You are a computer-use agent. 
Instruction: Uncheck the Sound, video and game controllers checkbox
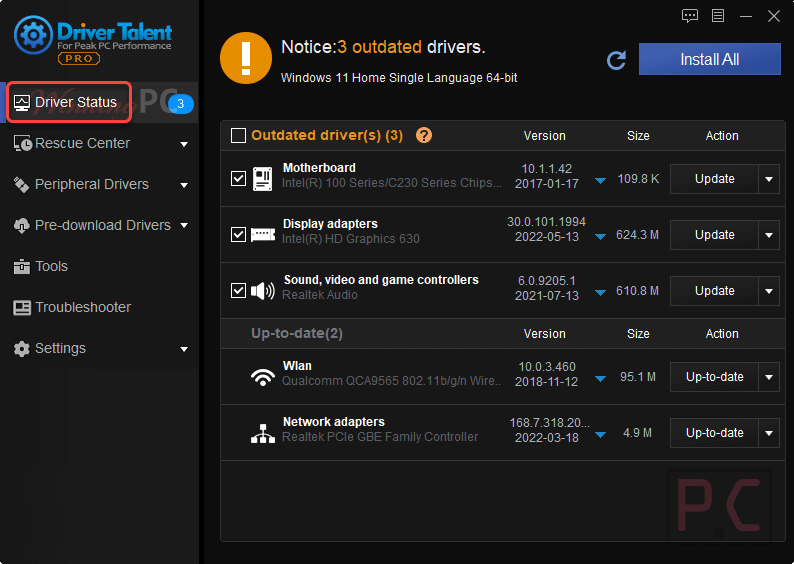point(239,291)
